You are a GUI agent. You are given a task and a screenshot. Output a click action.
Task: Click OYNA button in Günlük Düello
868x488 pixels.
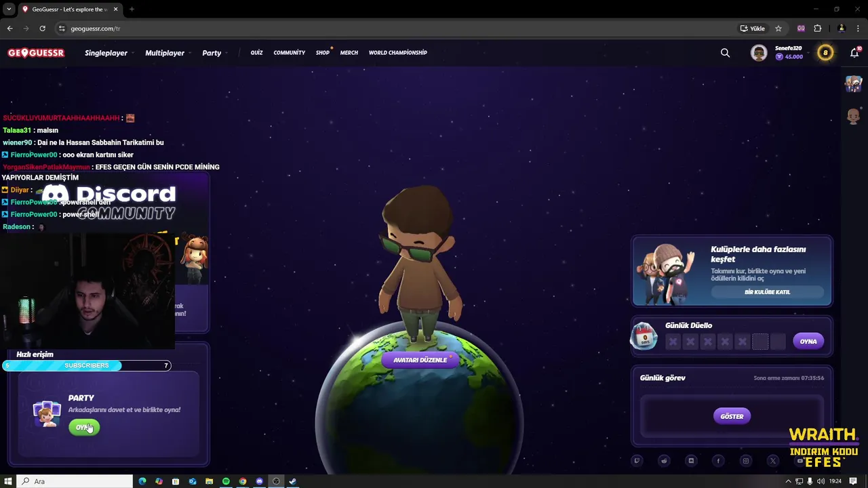click(808, 342)
